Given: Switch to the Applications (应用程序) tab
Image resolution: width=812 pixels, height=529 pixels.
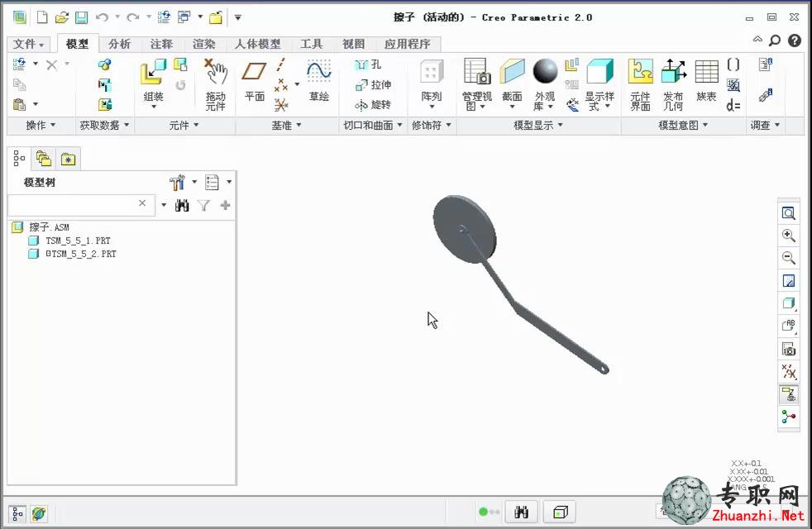Looking at the screenshot, I should click(x=407, y=44).
